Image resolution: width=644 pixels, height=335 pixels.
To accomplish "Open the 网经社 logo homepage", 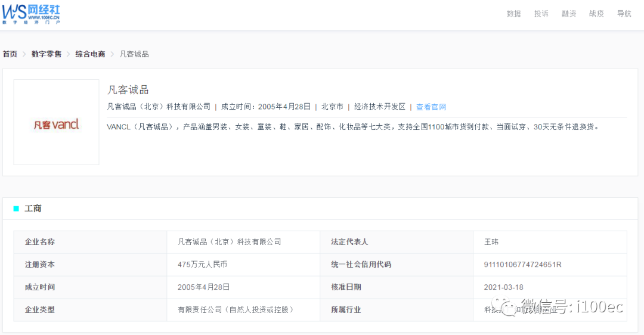I will tap(31, 14).
